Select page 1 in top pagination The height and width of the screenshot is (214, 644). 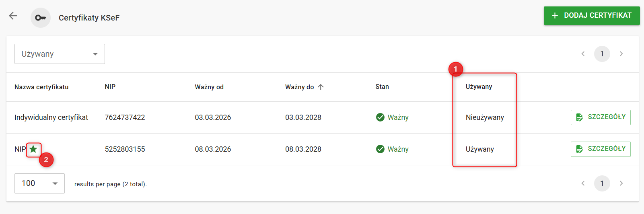[602, 54]
